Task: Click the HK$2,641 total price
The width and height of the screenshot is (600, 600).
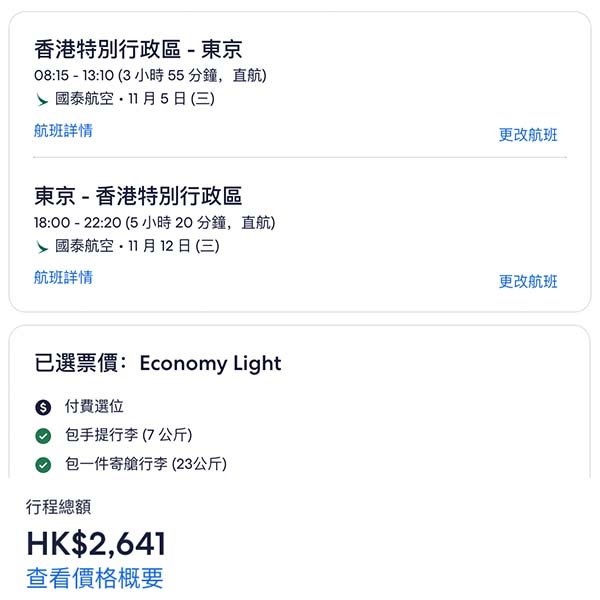Action: [x=96, y=543]
